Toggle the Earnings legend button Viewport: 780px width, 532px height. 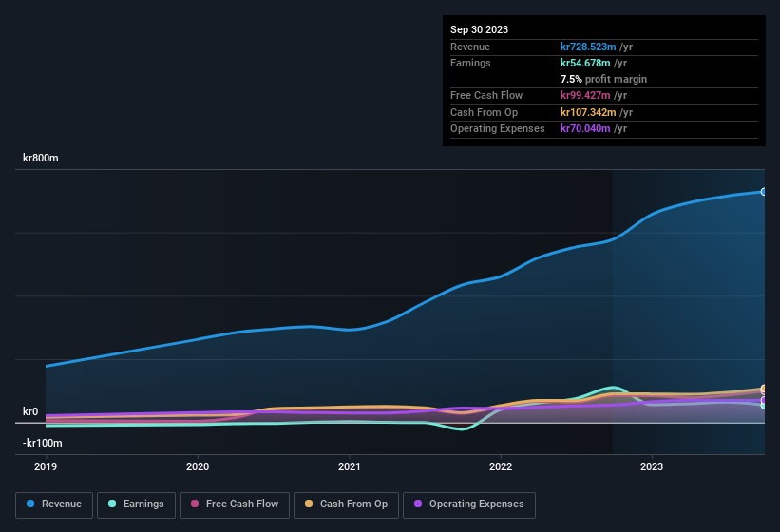pos(136,504)
